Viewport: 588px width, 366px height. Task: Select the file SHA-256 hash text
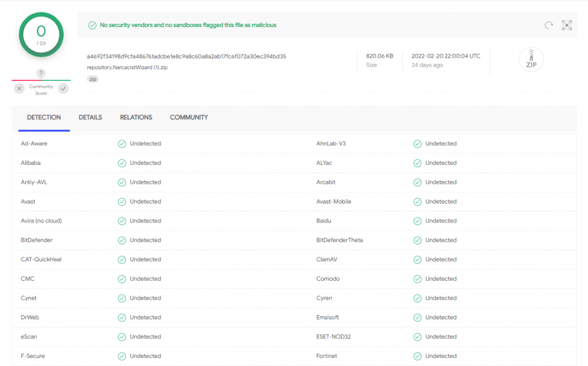186,56
